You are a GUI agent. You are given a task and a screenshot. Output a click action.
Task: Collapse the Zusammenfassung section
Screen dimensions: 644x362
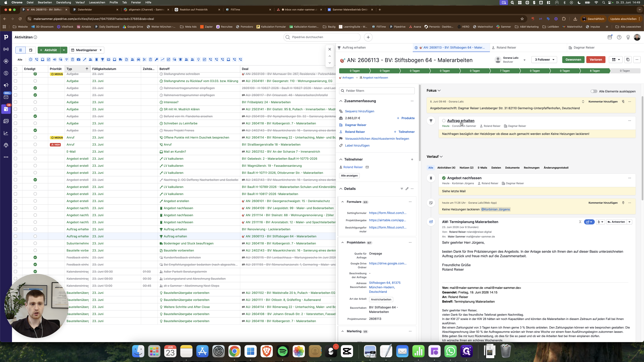click(341, 101)
